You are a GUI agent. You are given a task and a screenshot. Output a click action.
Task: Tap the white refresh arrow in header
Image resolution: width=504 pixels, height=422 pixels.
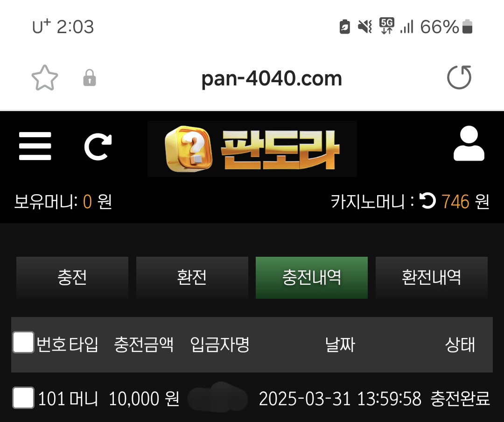98,147
